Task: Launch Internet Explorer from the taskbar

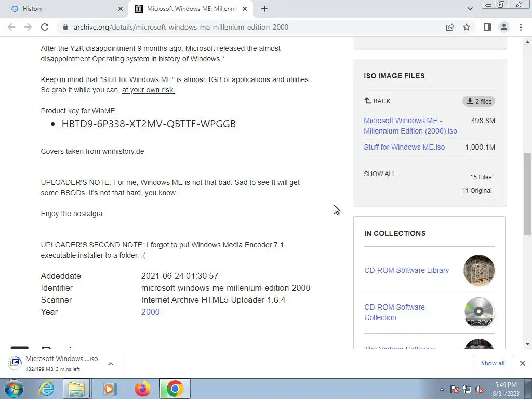Action: click(x=46, y=389)
